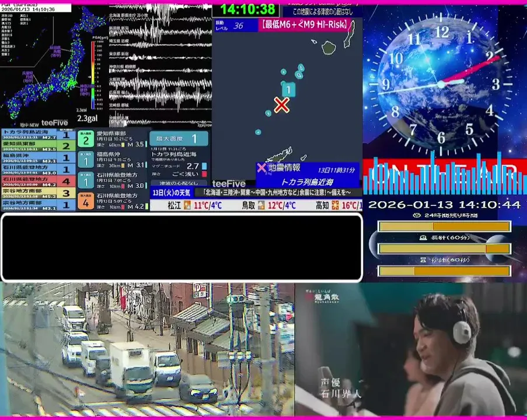This screenshot has width=527, height=420.
Task: Select the red 石川県能登地方 M4.2 list row
Action: [37, 181]
